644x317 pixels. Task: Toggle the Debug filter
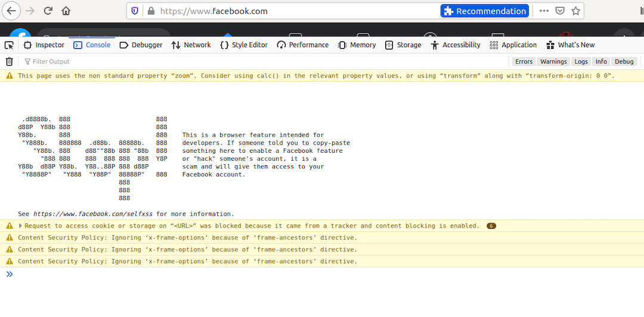coord(624,61)
